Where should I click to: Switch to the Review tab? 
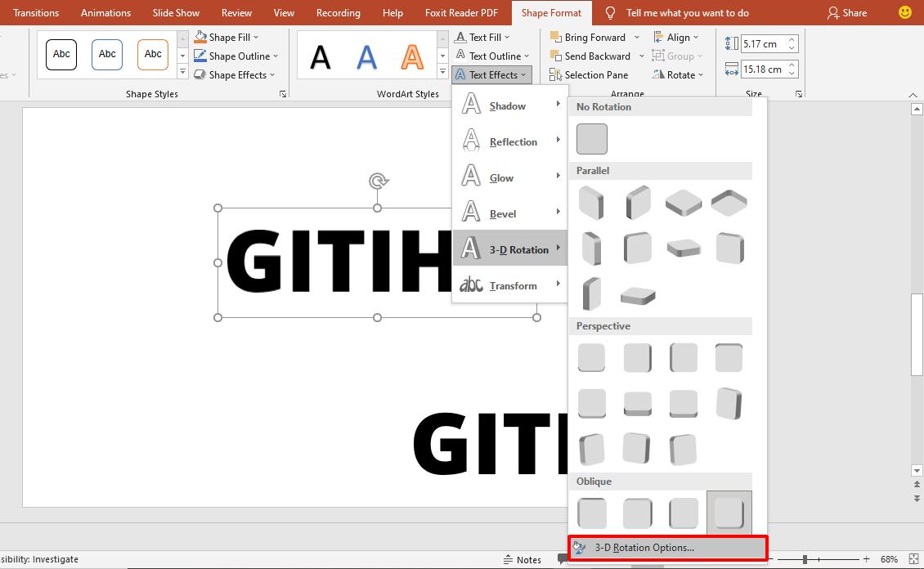236,12
